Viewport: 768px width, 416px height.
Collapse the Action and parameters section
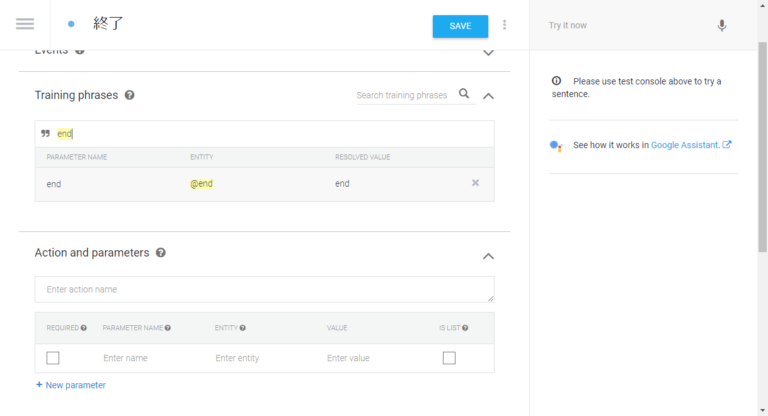click(488, 256)
